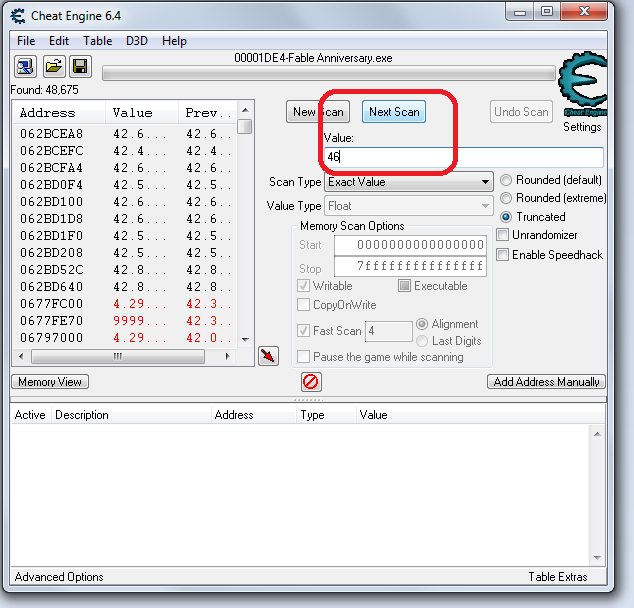Click the Next Scan button

tap(394, 112)
